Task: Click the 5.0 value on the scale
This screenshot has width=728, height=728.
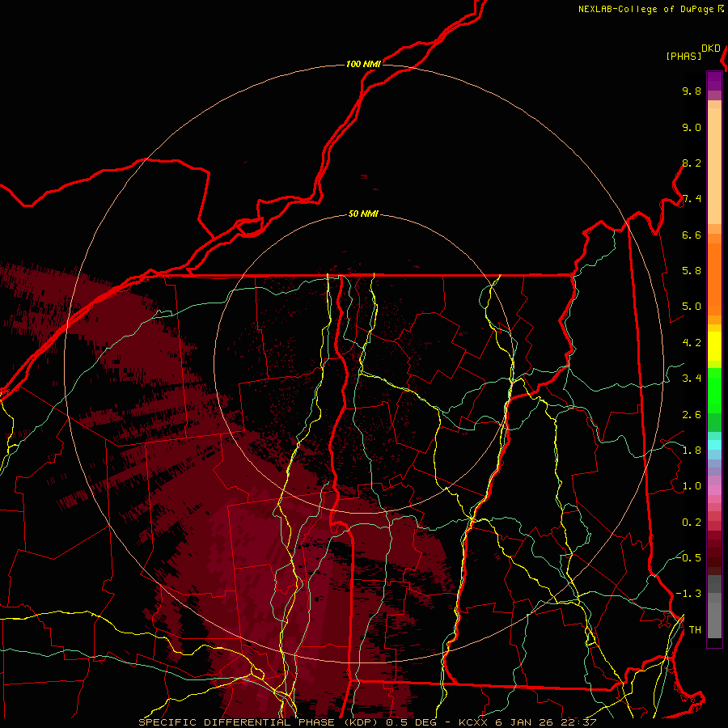Action: click(692, 307)
